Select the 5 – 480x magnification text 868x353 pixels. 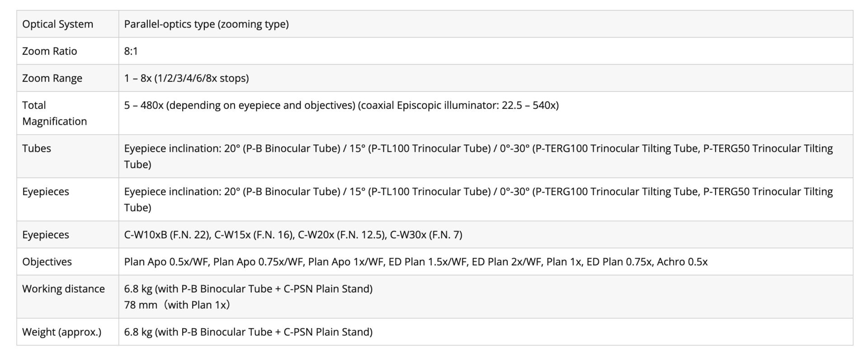click(341, 105)
